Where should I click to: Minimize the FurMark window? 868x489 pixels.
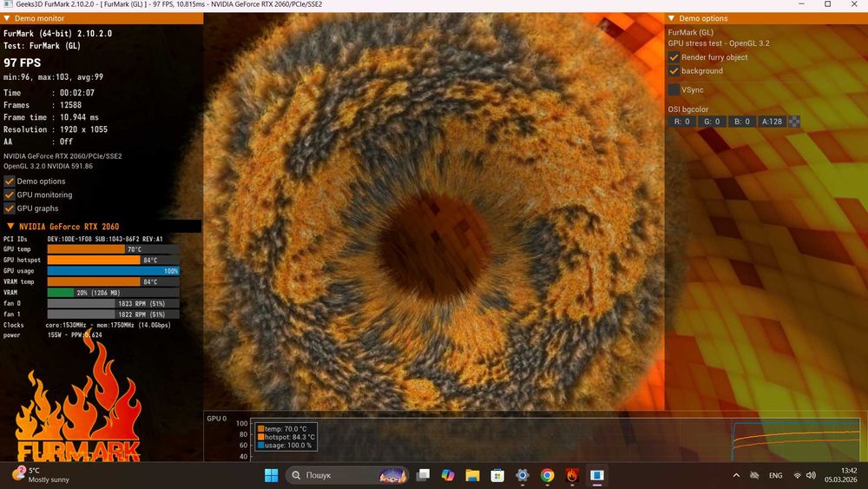801,4
